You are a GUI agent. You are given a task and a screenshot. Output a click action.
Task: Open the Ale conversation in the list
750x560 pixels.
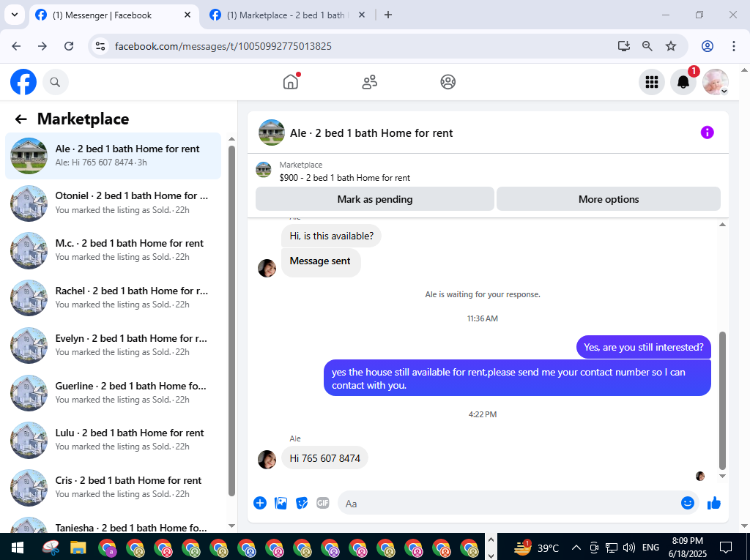tap(114, 155)
